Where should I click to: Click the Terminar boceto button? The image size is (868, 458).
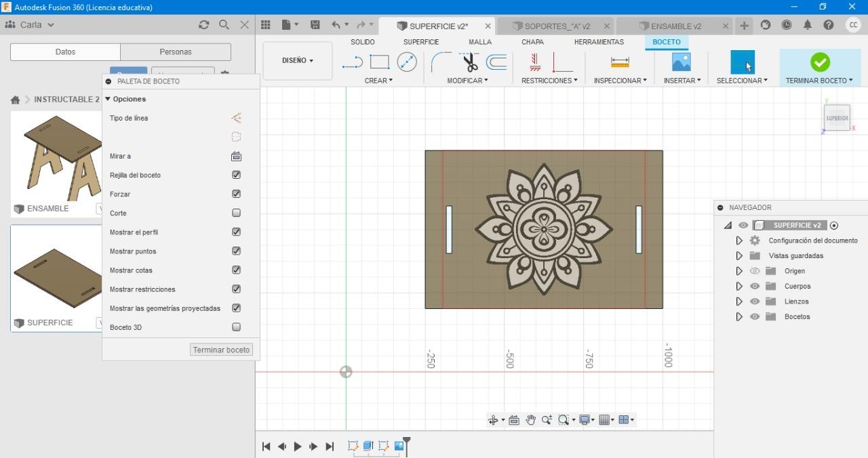(221, 350)
